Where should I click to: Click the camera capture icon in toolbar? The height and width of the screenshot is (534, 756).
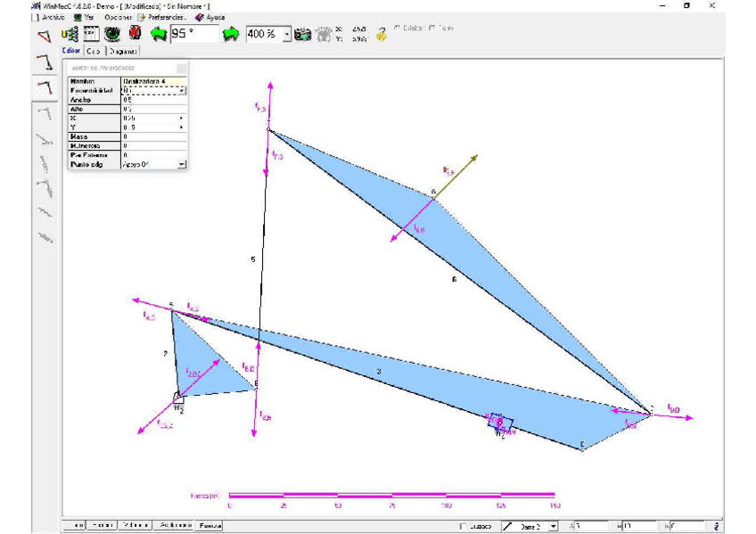click(303, 34)
